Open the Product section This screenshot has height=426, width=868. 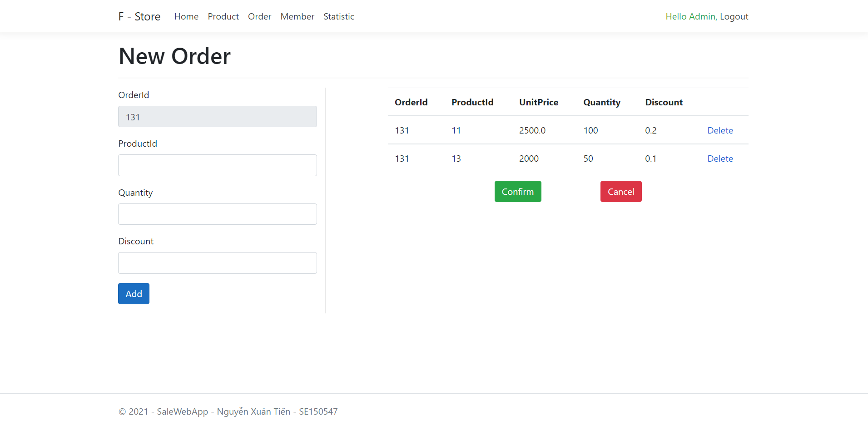[x=223, y=16]
